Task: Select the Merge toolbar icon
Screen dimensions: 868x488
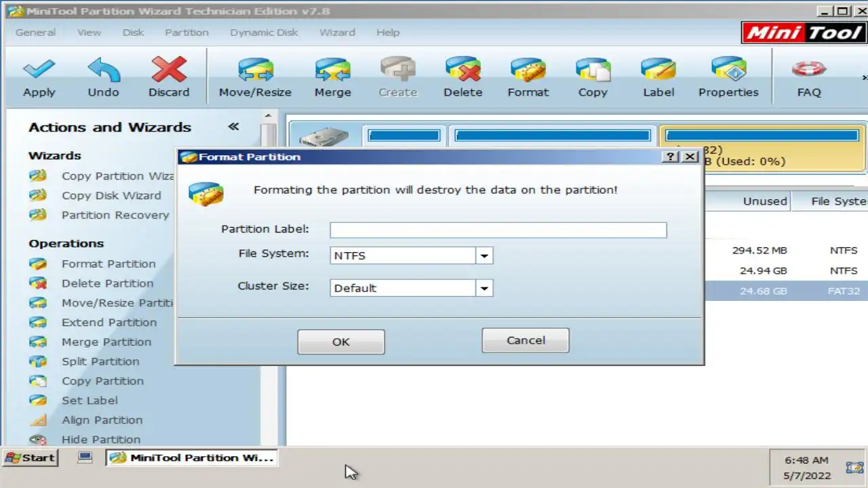Action: tap(332, 69)
